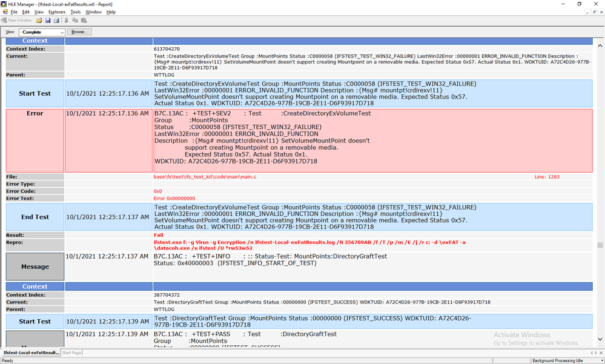Switch to the Start Page tab
Viewport: 605px width, 364px height.
pyautogui.click(x=72, y=353)
